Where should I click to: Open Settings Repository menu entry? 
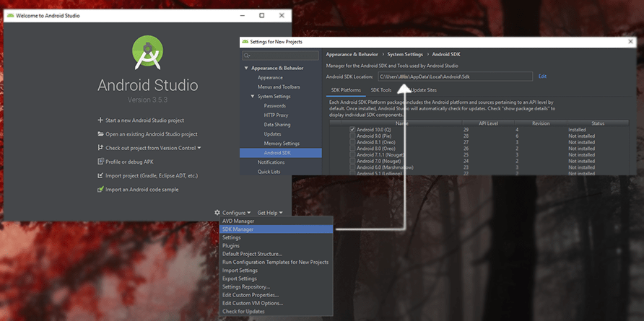276,287
